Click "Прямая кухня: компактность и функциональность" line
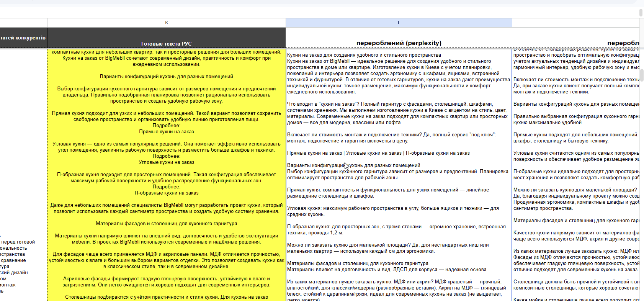644x301 pixels. tap(388, 190)
